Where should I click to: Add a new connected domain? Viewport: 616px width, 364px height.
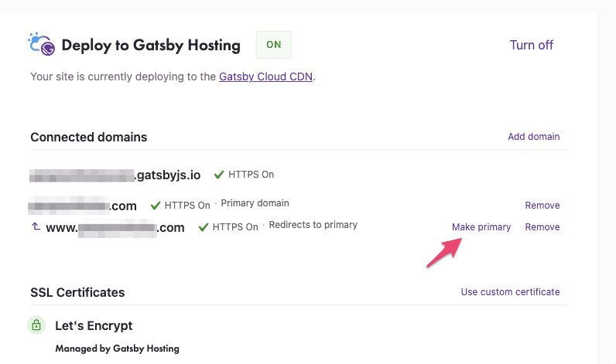coord(533,137)
